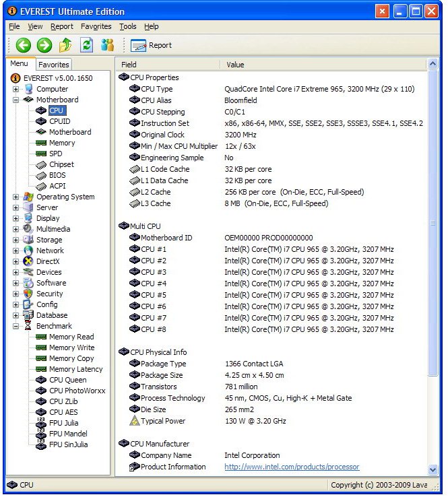Expand the Server tree node
448x497 pixels.
pyautogui.click(x=15, y=208)
